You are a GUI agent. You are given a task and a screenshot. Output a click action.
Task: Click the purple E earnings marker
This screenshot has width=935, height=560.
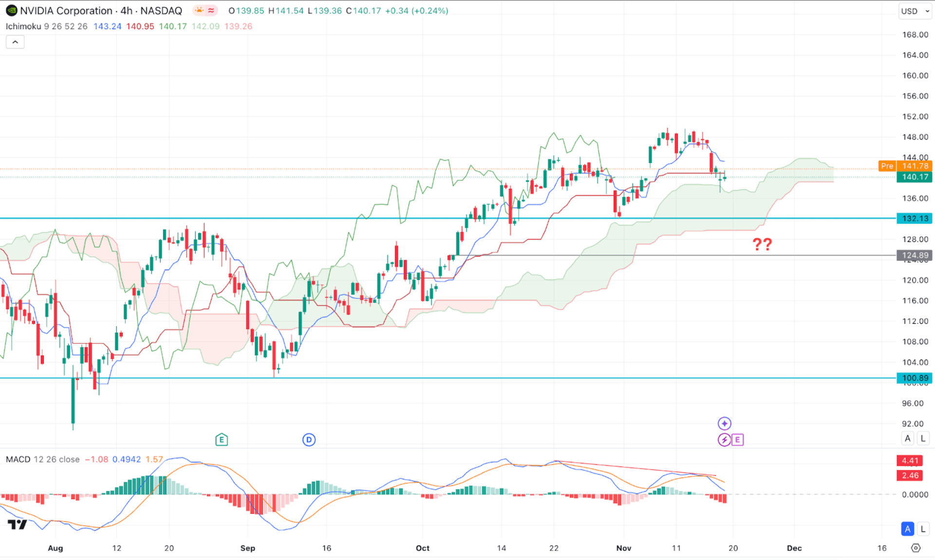[x=737, y=440]
